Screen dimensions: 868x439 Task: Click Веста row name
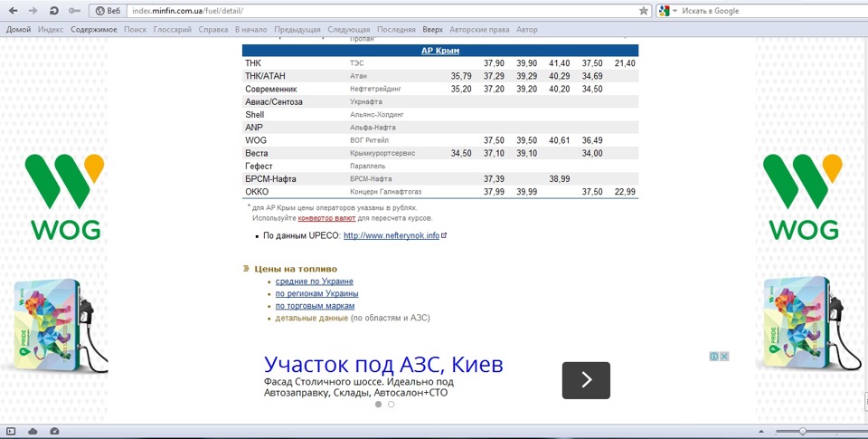[256, 153]
